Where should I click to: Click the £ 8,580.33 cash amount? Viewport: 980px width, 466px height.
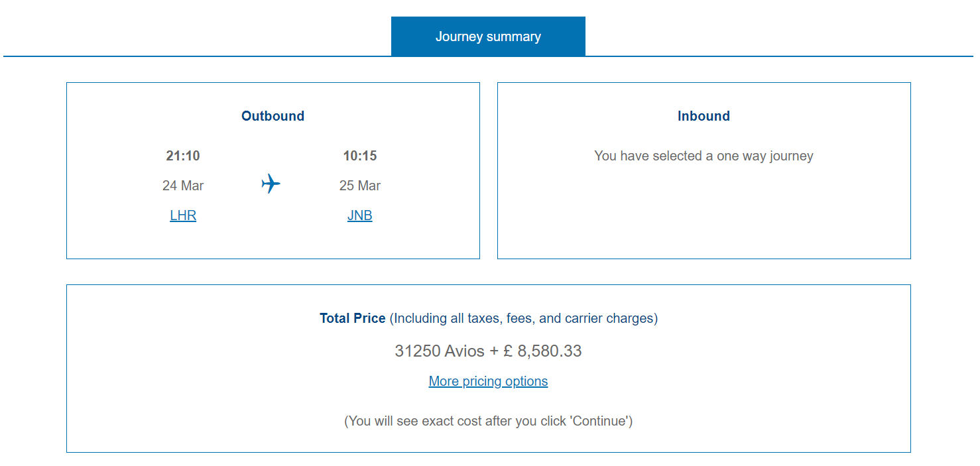pos(543,351)
